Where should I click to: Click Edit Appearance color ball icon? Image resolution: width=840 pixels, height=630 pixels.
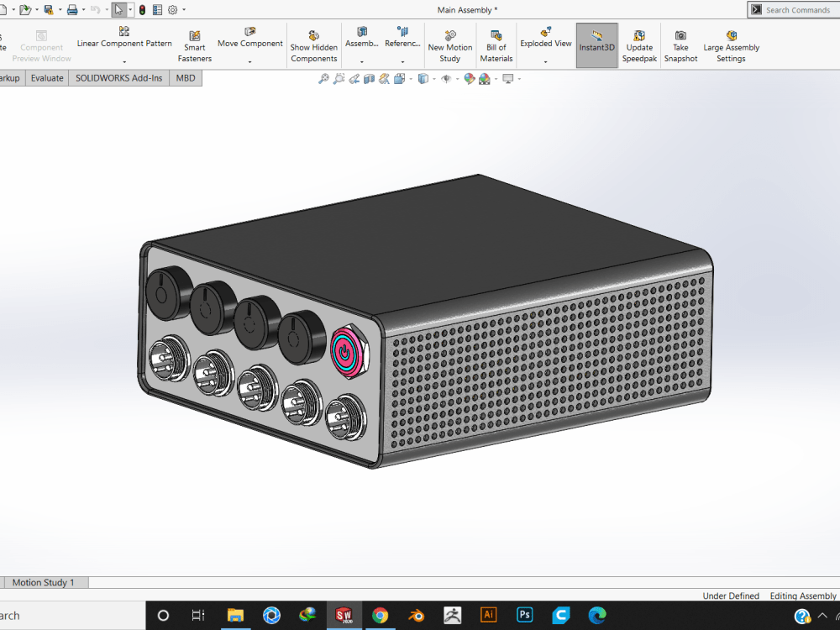point(470,79)
